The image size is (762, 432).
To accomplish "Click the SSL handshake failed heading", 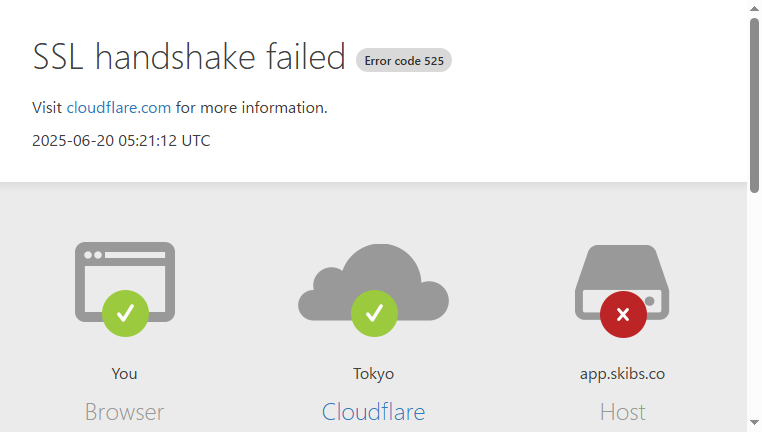I will point(189,57).
